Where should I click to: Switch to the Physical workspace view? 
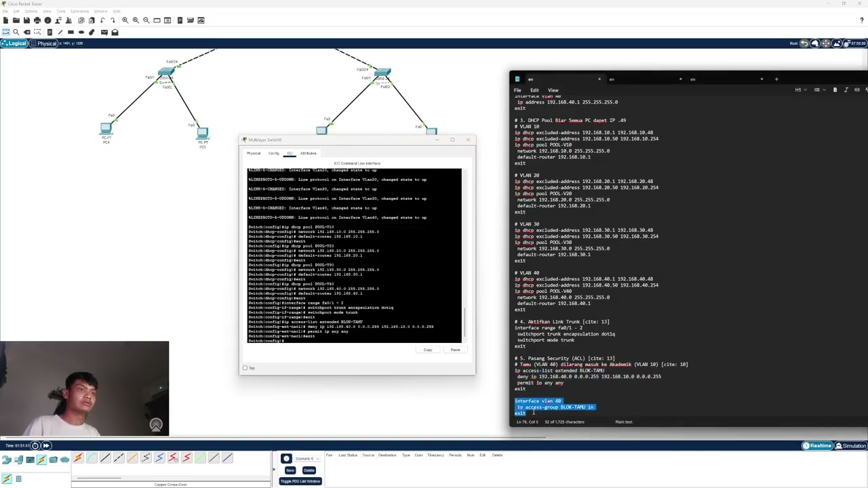click(45, 43)
